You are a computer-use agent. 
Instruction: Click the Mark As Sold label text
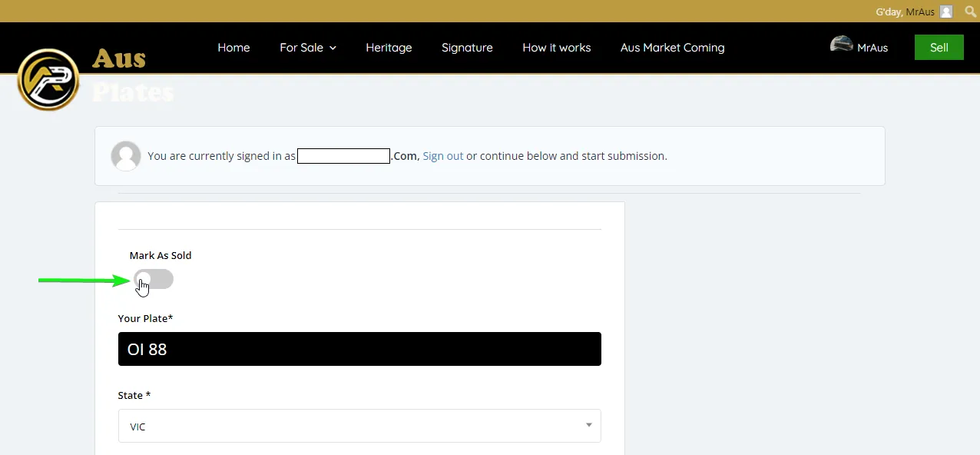click(161, 255)
